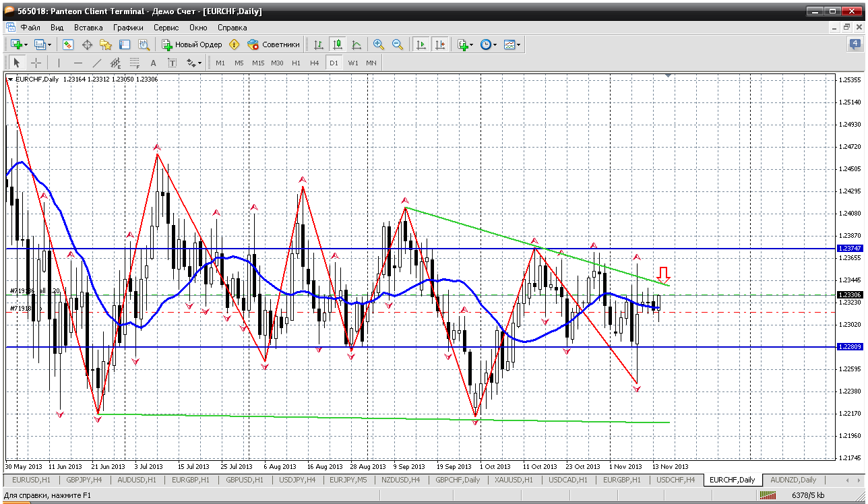Select the horizontal line drawing tool
868x504 pixels.
point(78,63)
